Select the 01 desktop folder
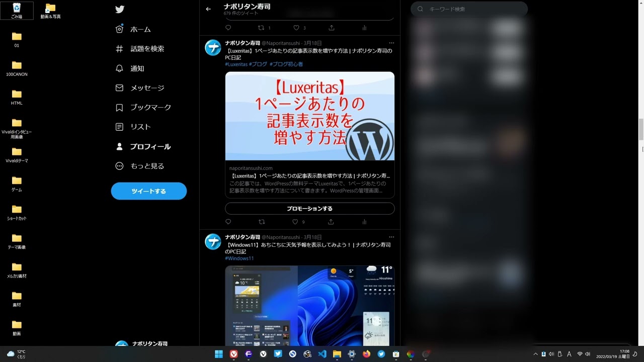This screenshot has width=644, height=362. click(x=17, y=40)
